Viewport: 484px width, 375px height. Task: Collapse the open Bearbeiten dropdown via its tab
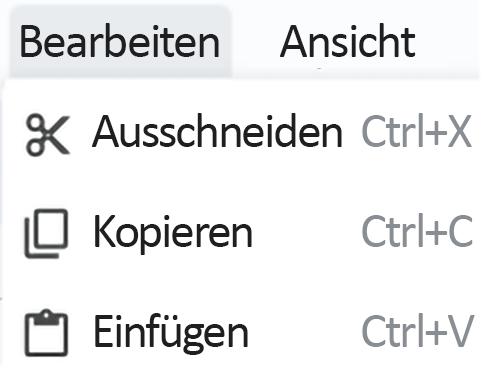click(x=120, y=42)
